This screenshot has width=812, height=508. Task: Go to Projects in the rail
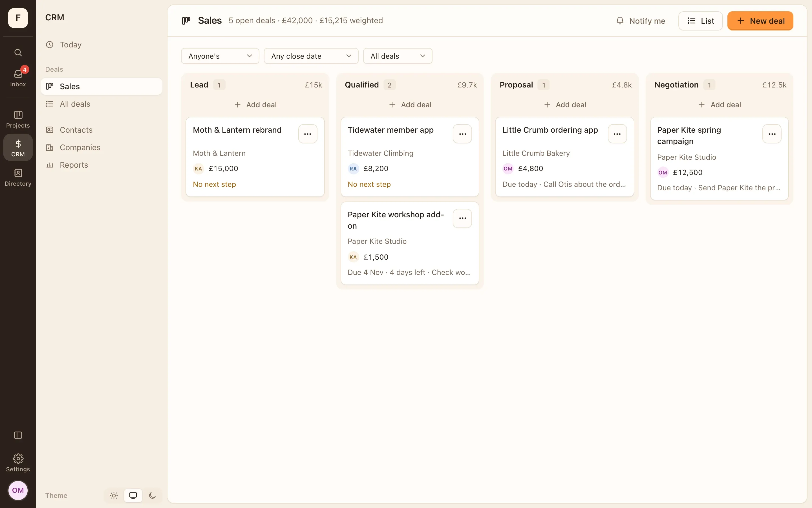click(x=18, y=119)
